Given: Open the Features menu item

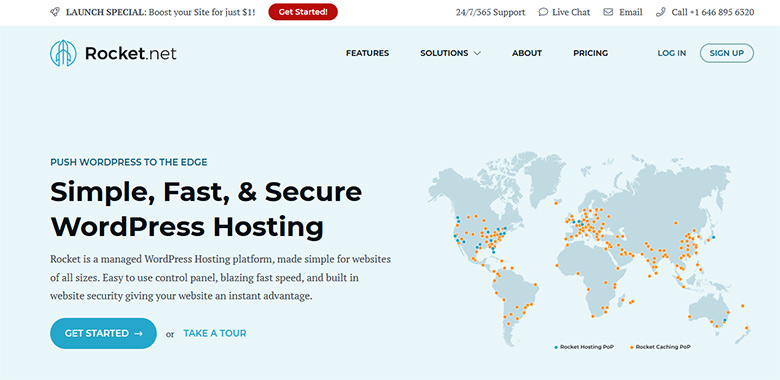Looking at the screenshot, I should (368, 53).
